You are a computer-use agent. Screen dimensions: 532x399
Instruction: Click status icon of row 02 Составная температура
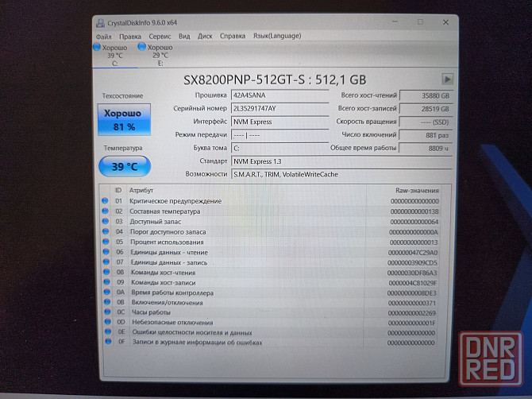pyautogui.click(x=105, y=211)
